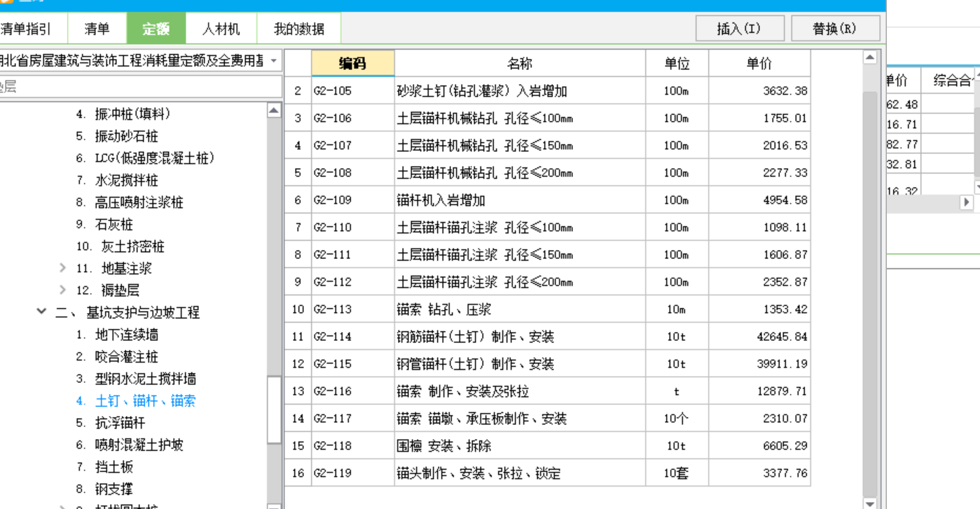
Task: Select row G2-105 砂浆土钉入岩增加
Action: pyautogui.click(x=547, y=90)
